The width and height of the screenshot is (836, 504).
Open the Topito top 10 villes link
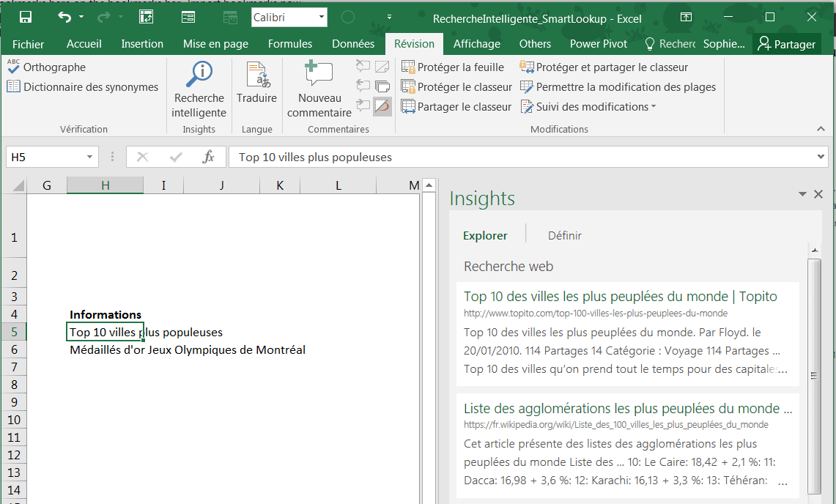coord(620,297)
